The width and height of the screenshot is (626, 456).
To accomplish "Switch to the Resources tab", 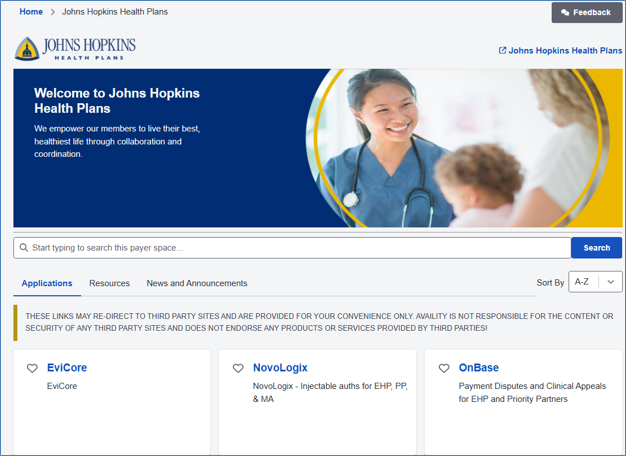I will [109, 283].
